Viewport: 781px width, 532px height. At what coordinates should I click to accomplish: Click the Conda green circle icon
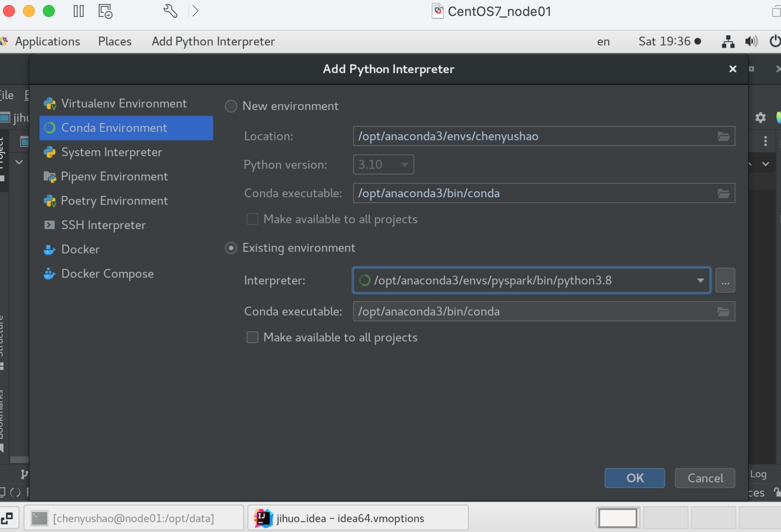tap(50, 128)
